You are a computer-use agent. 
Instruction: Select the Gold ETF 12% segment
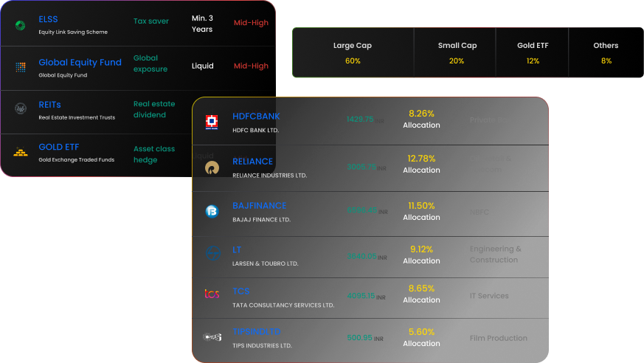533,52
